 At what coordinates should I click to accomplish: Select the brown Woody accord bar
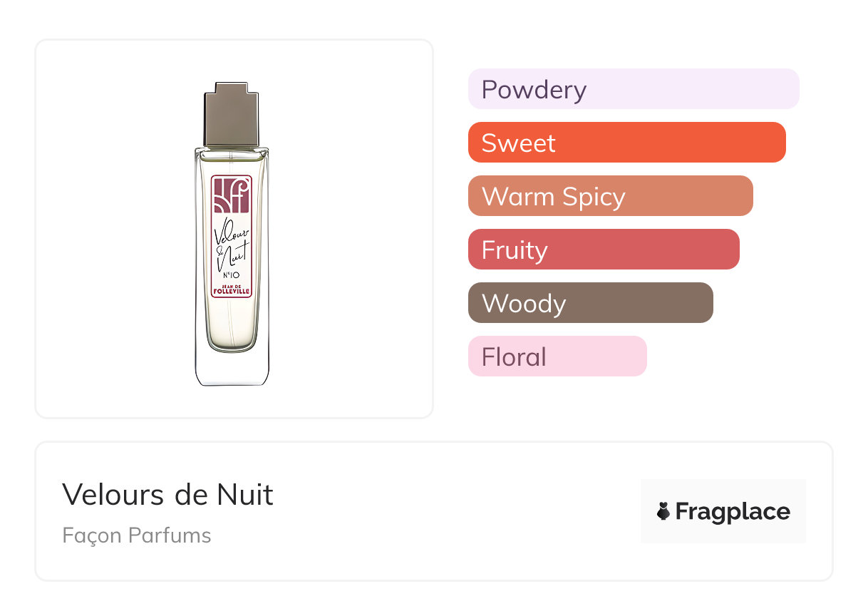coord(590,303)
